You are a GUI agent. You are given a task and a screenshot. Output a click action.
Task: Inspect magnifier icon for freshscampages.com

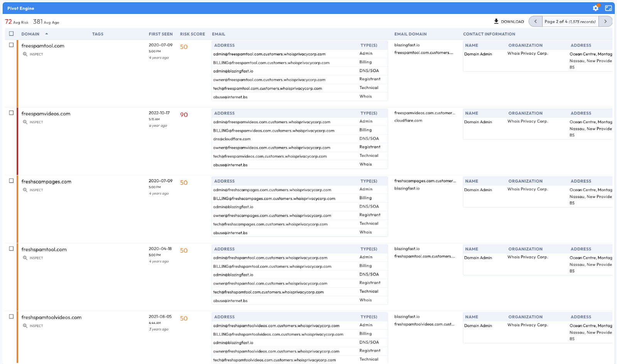click(25, 190)
